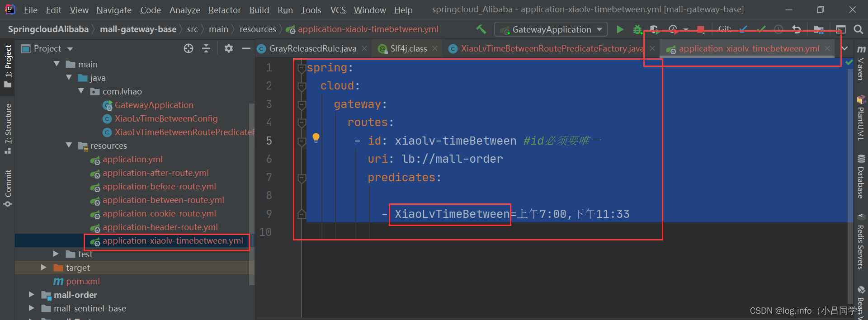Close the GrayReleasedRule.java tab
Viewport: 868px width, 320px height.
point(364,48)
